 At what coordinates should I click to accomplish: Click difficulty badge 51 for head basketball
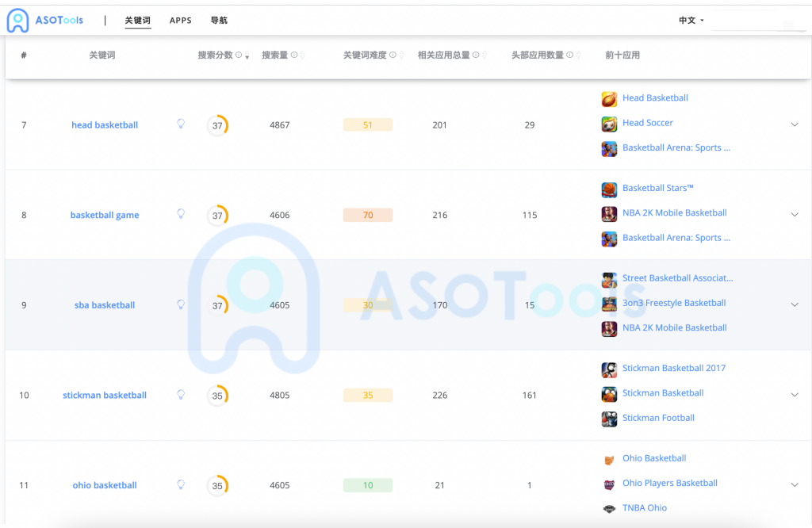tap(368, 124)
